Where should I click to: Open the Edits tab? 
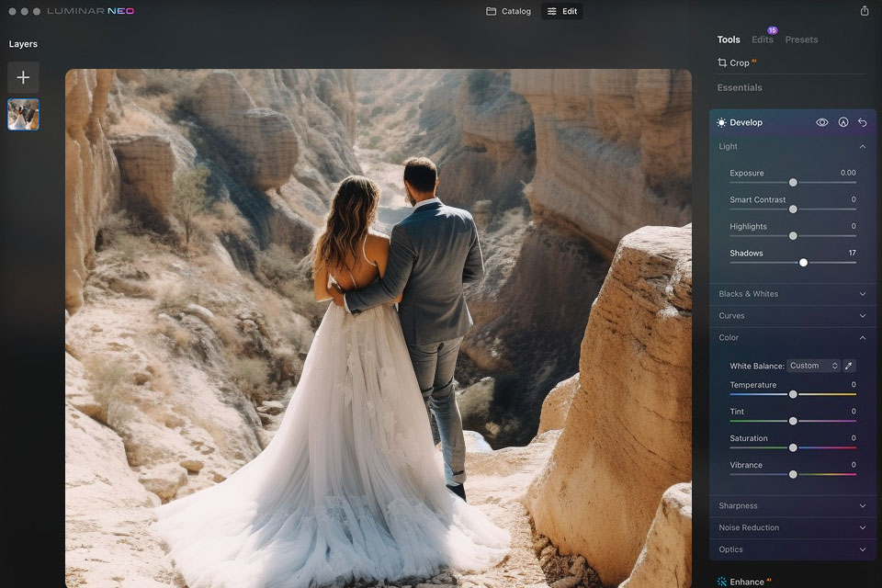coord(763,40)
